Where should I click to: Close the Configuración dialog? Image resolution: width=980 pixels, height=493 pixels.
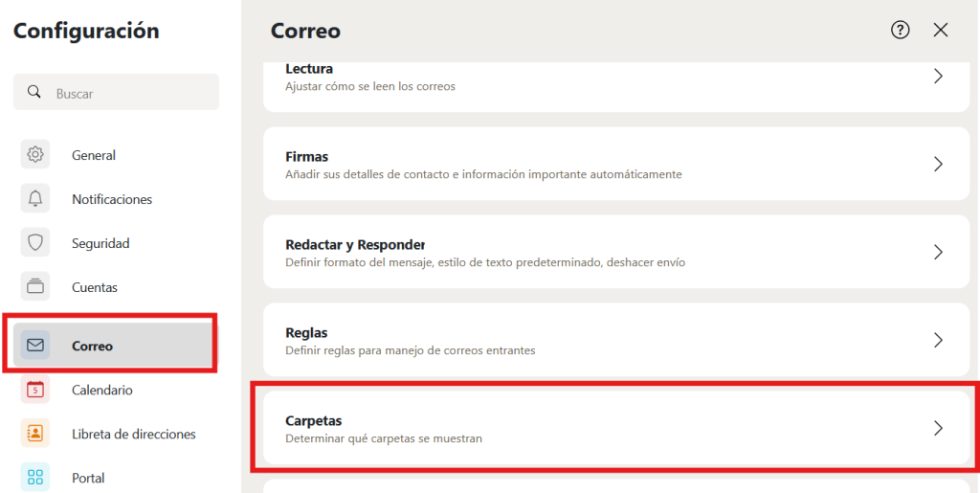(940, 30)
